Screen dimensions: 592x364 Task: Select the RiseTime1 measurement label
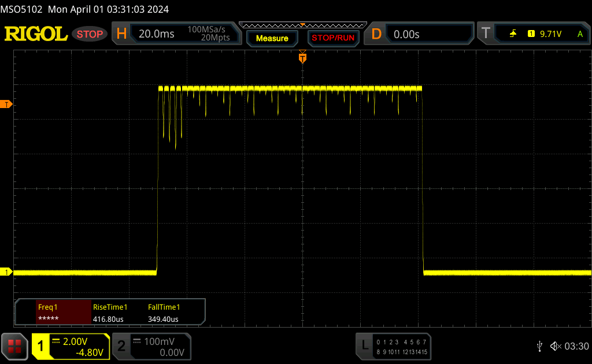110,307
